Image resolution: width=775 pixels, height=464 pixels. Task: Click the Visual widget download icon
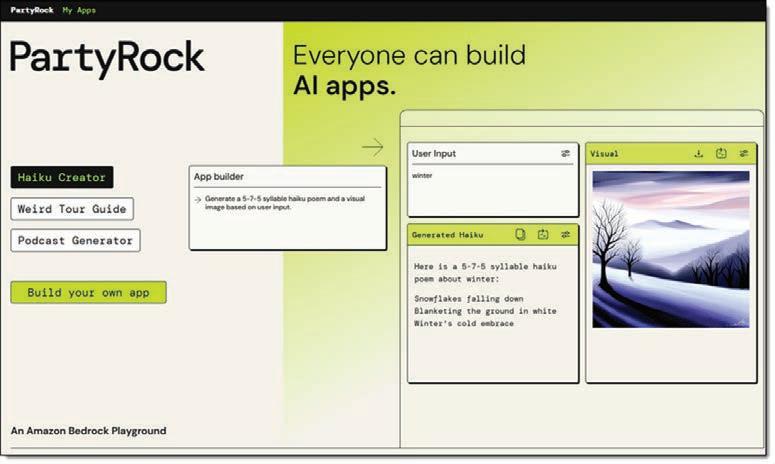pos(698,154)
